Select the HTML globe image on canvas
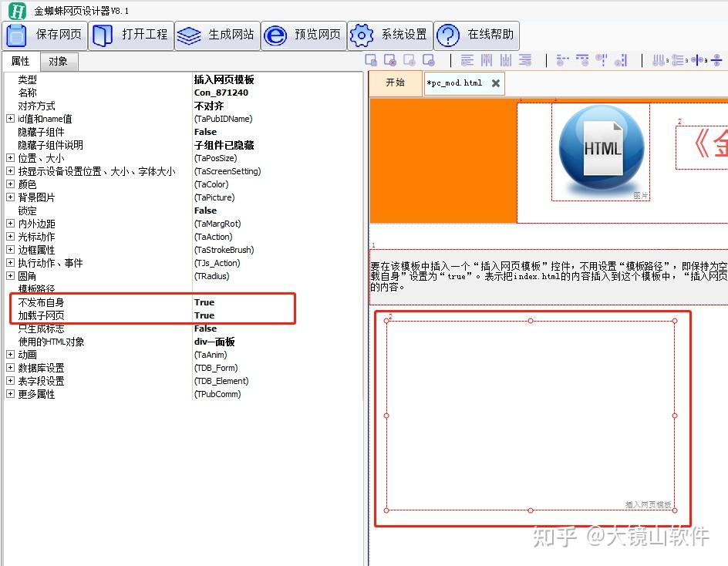The height and width of the screenshot is (566, 728). click(601, 152)
